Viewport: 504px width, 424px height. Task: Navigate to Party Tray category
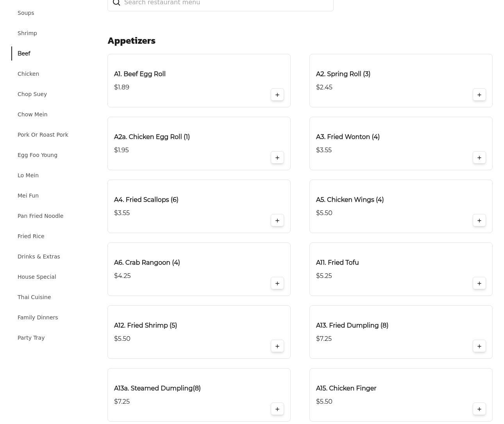(31, 338)
